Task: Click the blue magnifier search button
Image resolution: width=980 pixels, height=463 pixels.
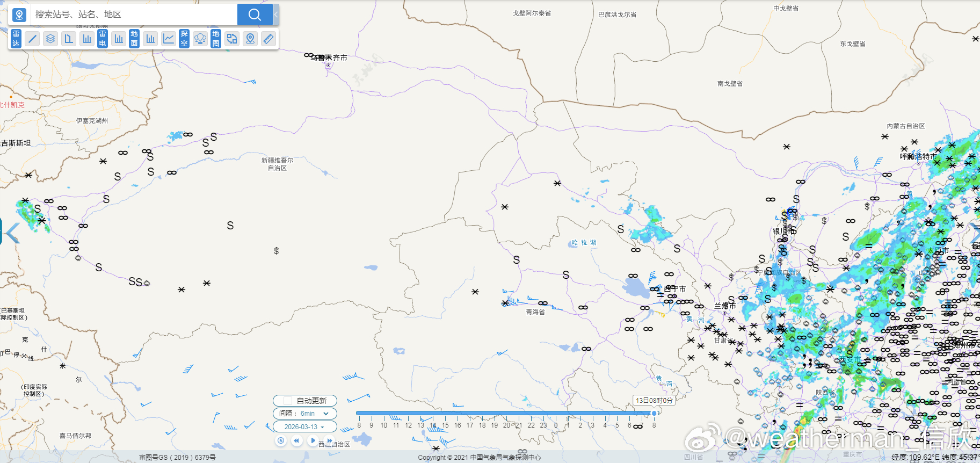Action: tap(255, 15)
